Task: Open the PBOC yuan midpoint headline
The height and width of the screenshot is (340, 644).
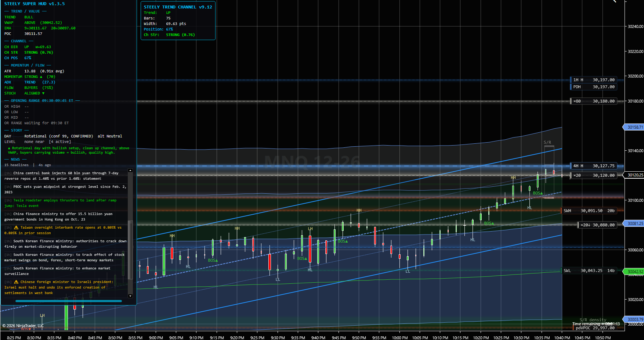Action: [65, 189]
